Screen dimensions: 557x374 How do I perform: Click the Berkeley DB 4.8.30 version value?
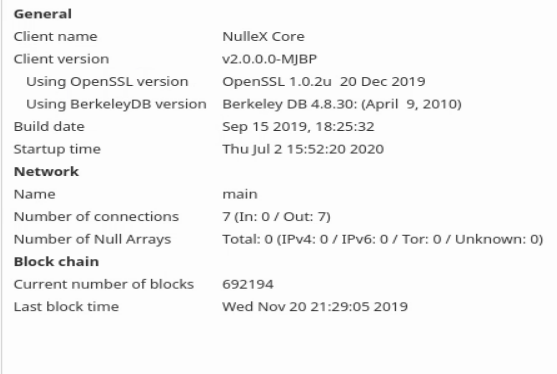[342, 104]
